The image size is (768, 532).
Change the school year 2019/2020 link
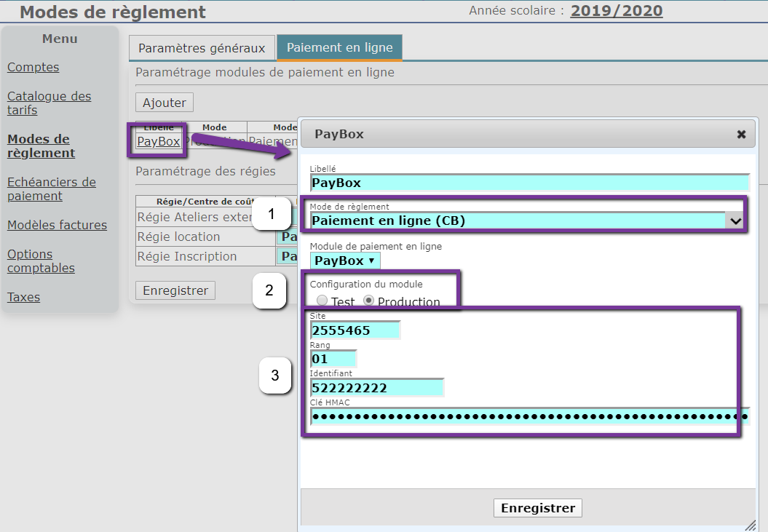pyautogui.click(x=617, y=11)
